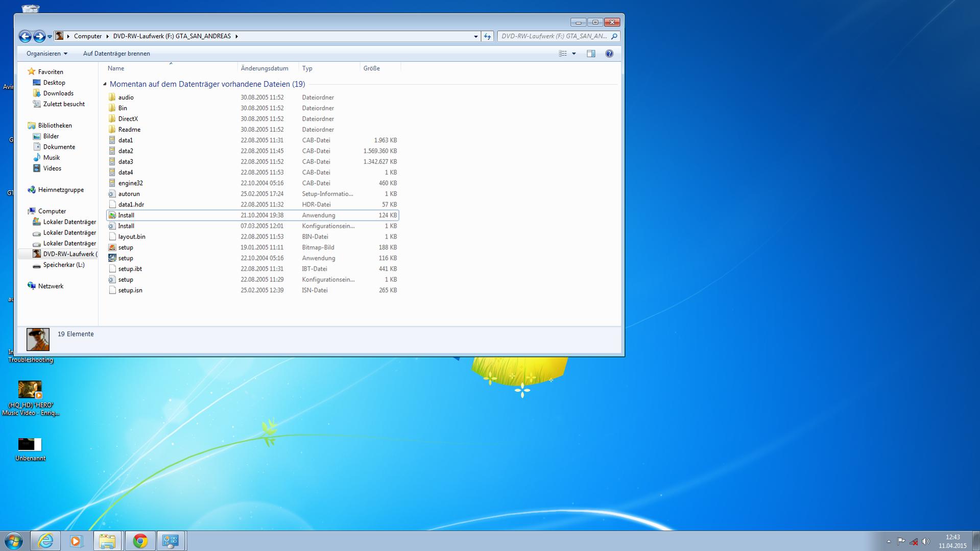This screenshot has height=551, width=980.
Task: Open the address bar history dropdown
Action: coord(475,36)
